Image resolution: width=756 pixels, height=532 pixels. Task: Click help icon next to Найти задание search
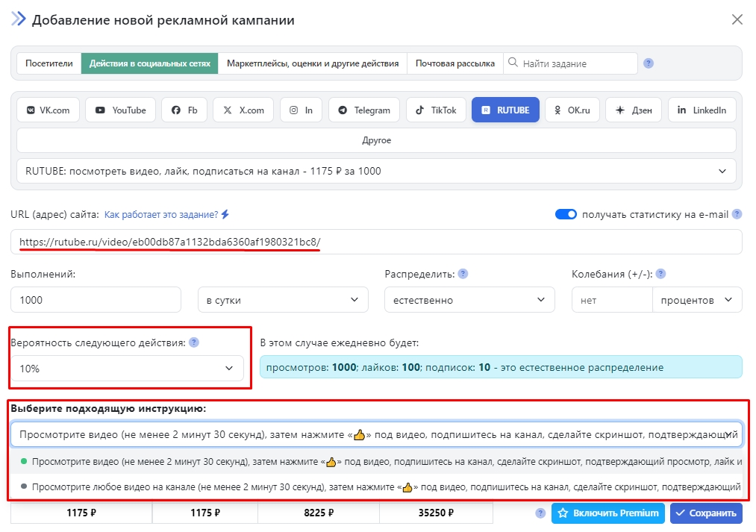point(649,63)
